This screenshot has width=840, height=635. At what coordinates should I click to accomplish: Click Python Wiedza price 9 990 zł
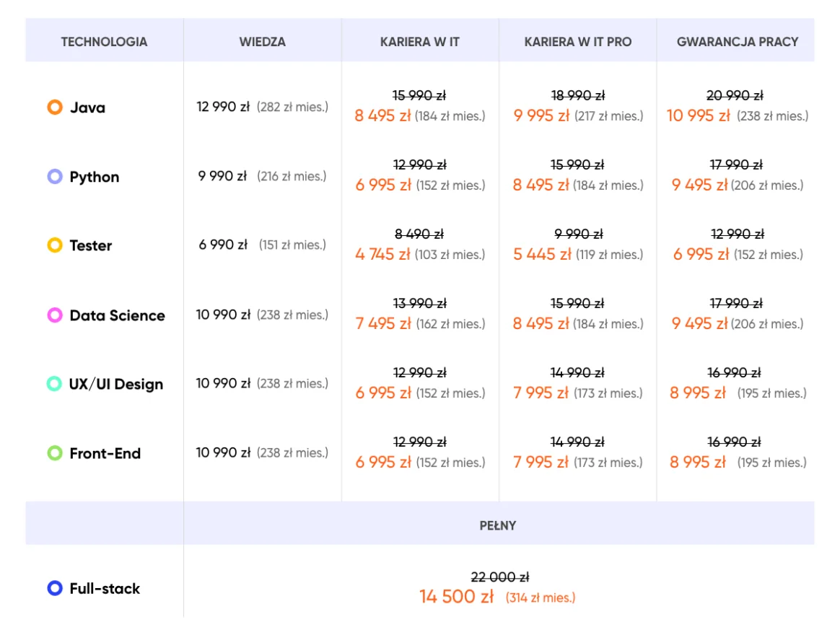click(x=222, y=176)
